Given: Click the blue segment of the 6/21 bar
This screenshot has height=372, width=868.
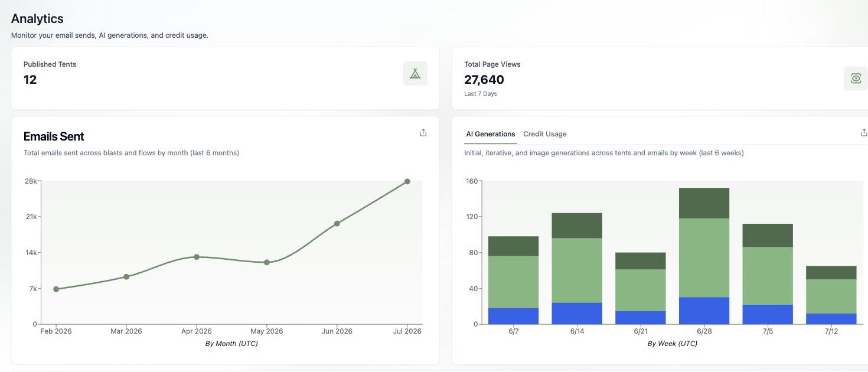Looking at the screenshot, I should click(x=641, y=318).
